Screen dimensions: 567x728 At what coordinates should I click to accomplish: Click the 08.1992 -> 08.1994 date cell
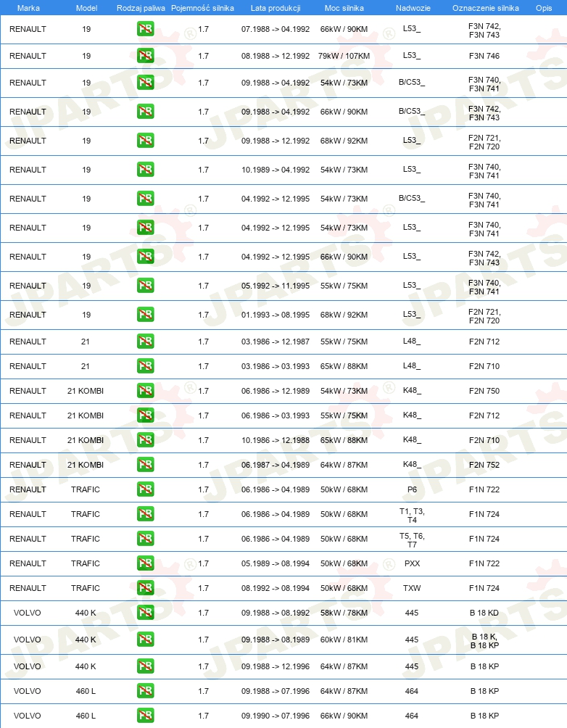276,587
